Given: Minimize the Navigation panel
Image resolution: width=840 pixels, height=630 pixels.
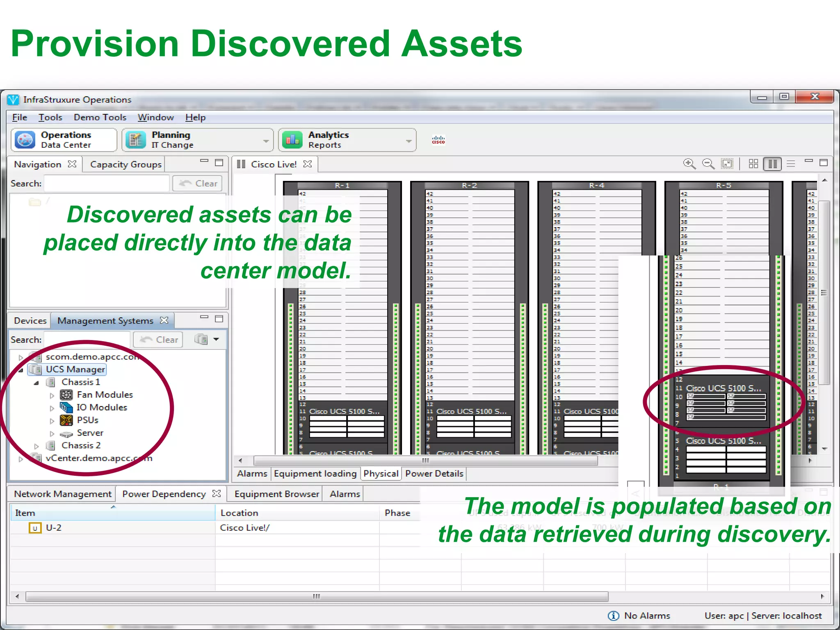Looking at the screenshot, I should tap(204, 162).
